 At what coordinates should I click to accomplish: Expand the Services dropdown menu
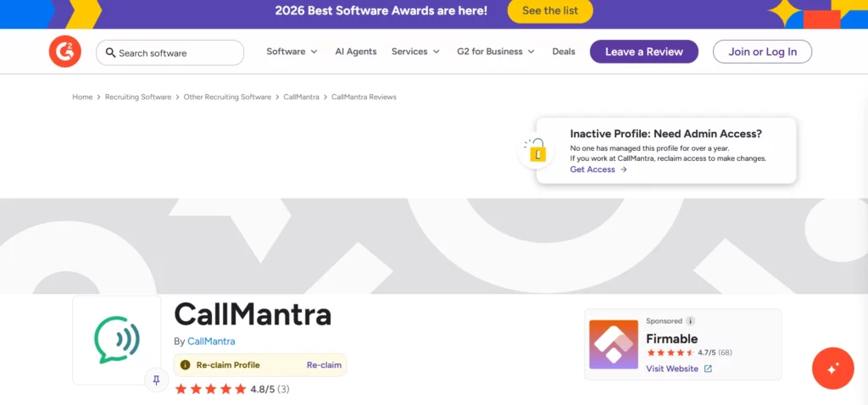pos(415,52)
